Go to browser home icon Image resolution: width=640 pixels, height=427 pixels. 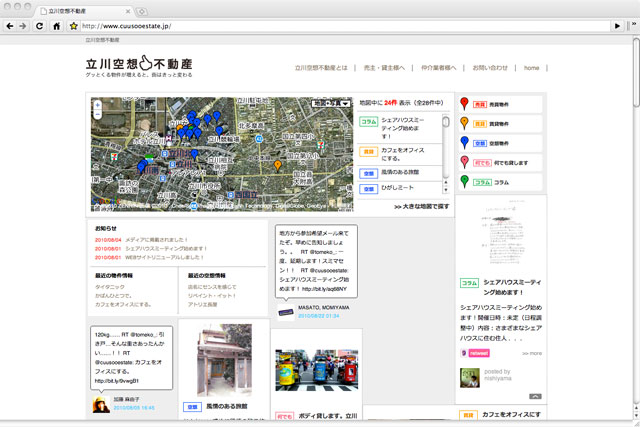(57, 26)
